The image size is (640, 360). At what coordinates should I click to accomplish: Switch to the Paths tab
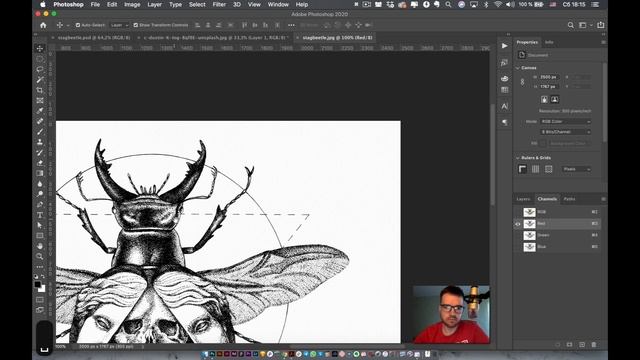click(x=569, y=199)
